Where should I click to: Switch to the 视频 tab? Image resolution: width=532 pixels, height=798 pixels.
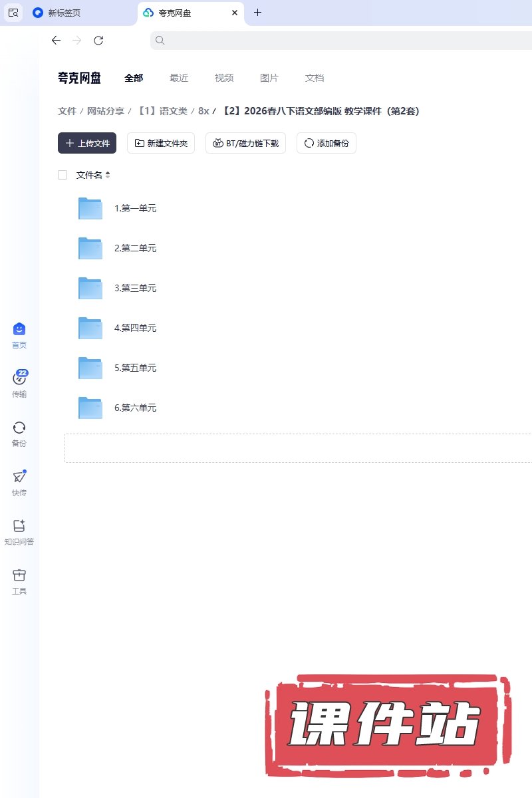(x=224, y=78)
